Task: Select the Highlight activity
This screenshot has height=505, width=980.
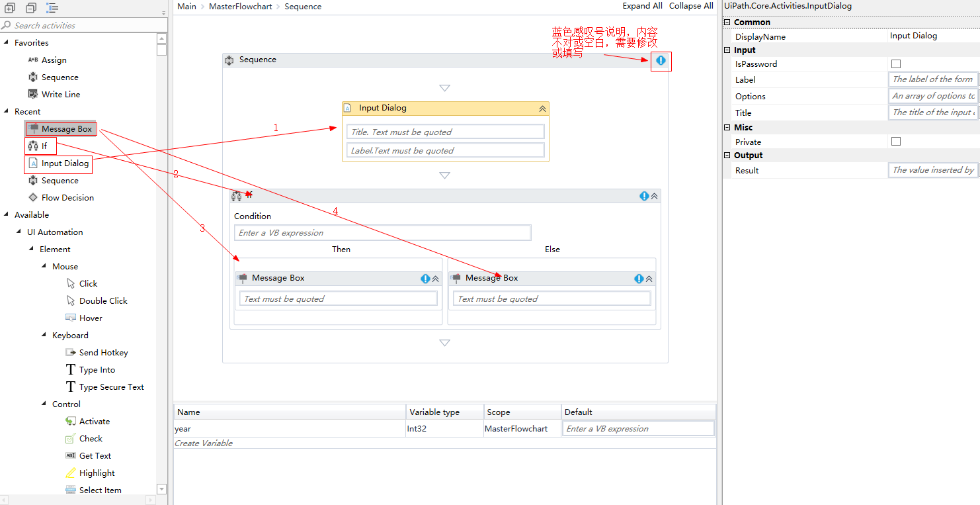Action: tap(96, 473)
